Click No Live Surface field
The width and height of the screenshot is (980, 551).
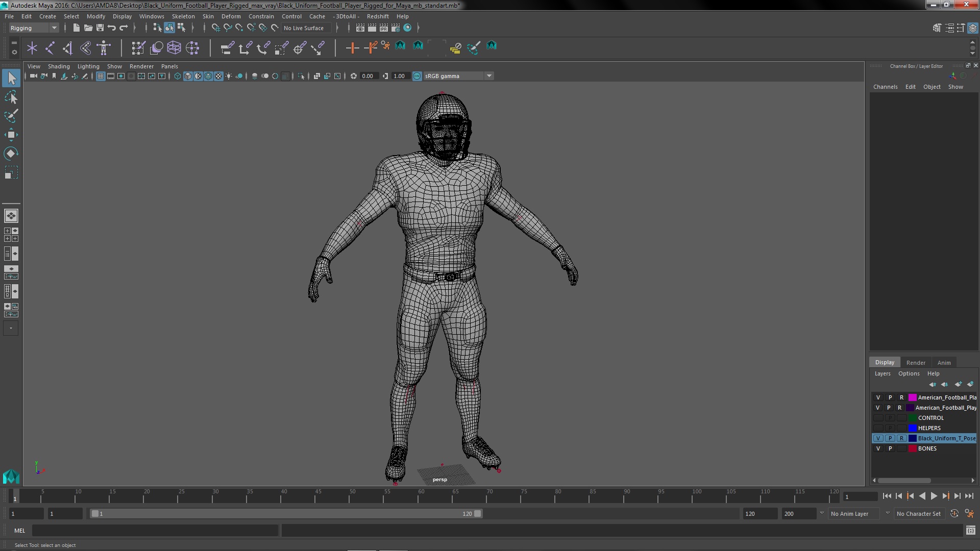[x=307, y=28]
